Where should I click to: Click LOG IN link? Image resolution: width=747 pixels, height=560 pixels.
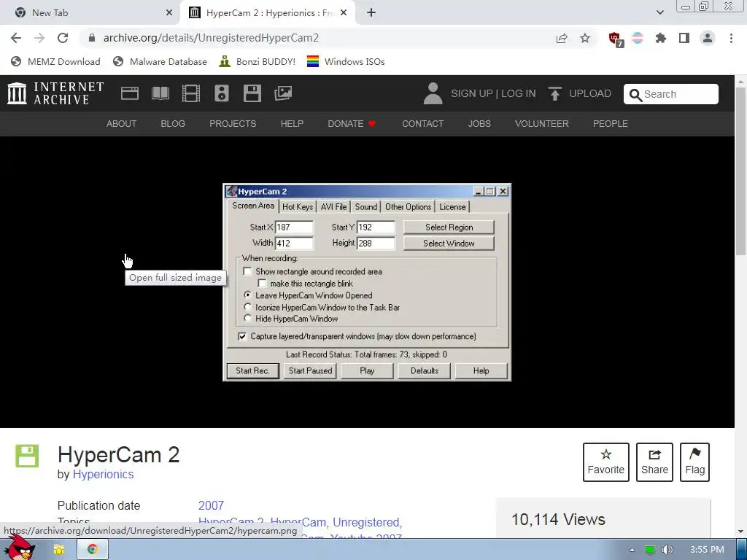tap(519, 94)
